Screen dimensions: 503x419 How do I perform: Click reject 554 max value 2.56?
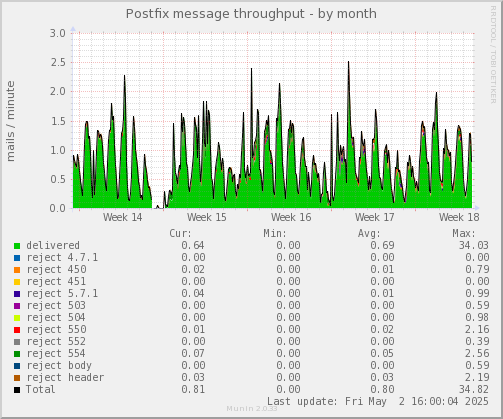click(477, 354)
